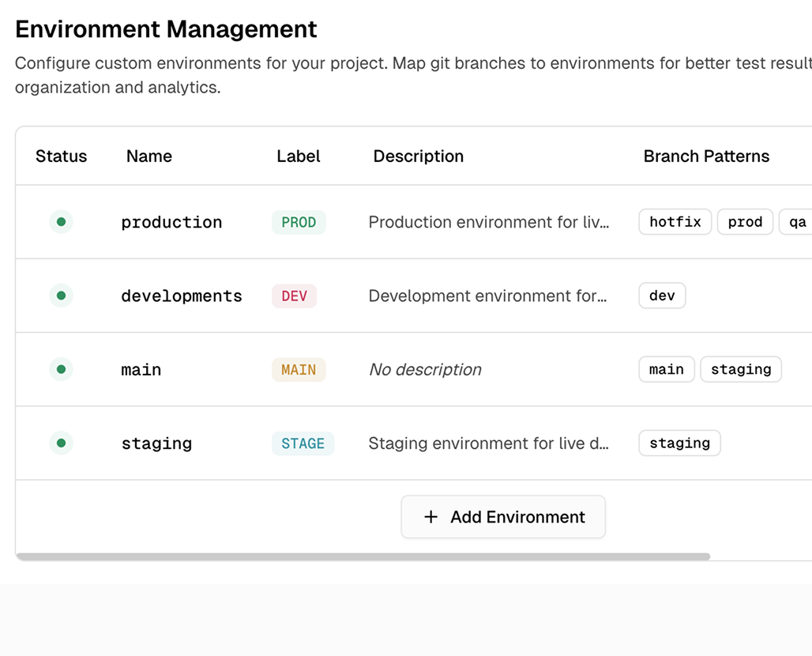Image resolution: width=812 pixels, height=656 pixels.
Task: Select staging chip in the main row
Action: (741, 369)
